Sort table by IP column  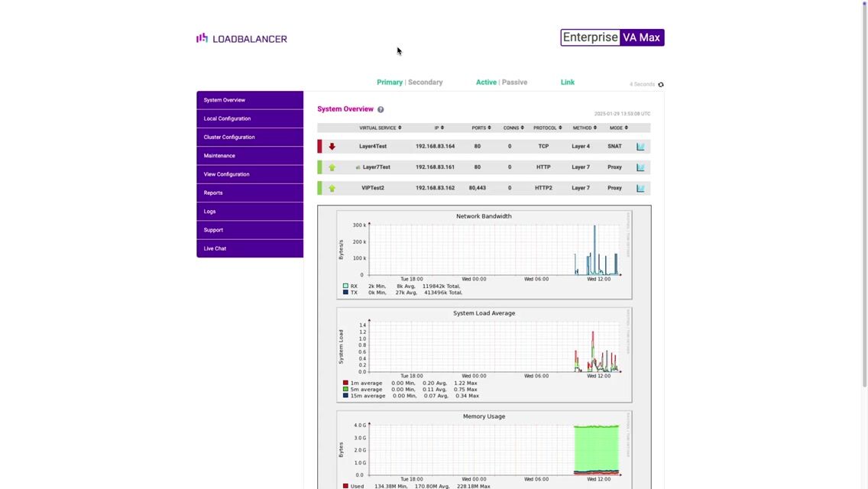pos(439,128)
